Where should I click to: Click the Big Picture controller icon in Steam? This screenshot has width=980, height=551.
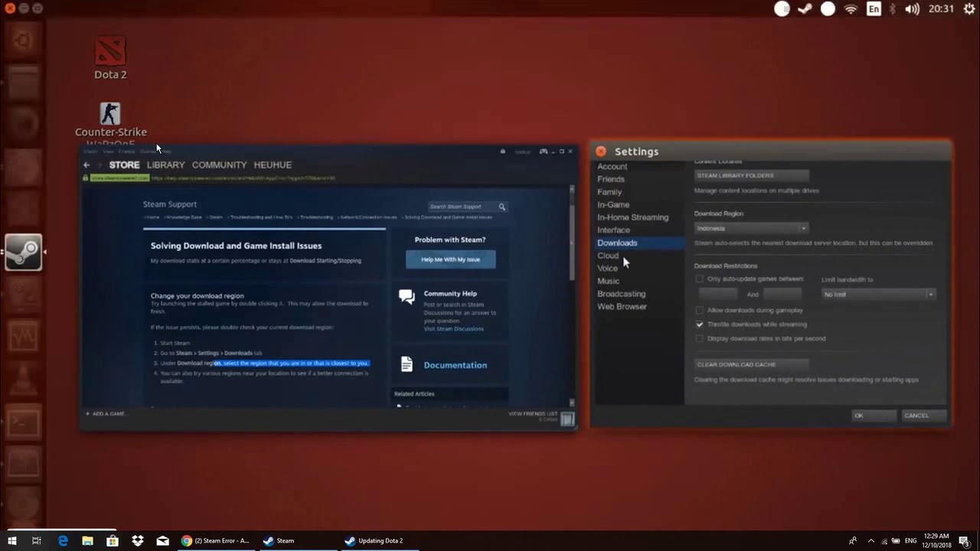(x=544, y=152)
